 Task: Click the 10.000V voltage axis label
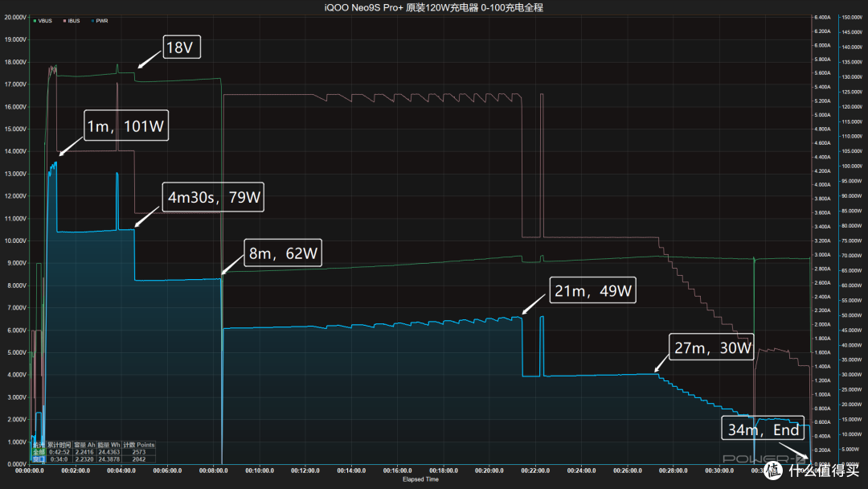[15, 241]
